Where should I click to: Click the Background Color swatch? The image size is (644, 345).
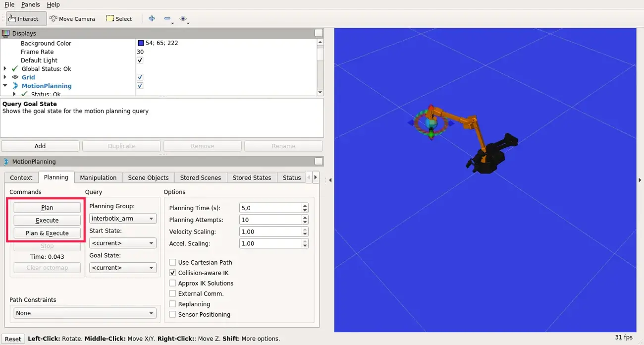(x=139, y=43)
